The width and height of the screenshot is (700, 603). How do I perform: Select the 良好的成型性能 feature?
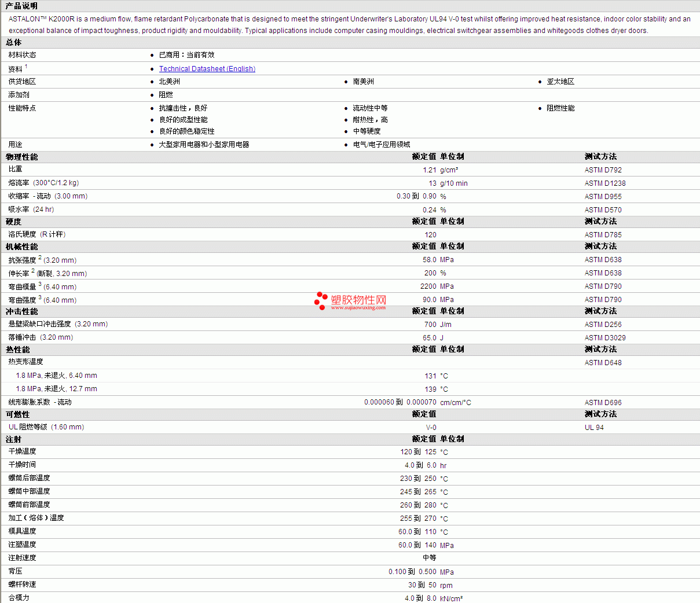tap(183, 120)
